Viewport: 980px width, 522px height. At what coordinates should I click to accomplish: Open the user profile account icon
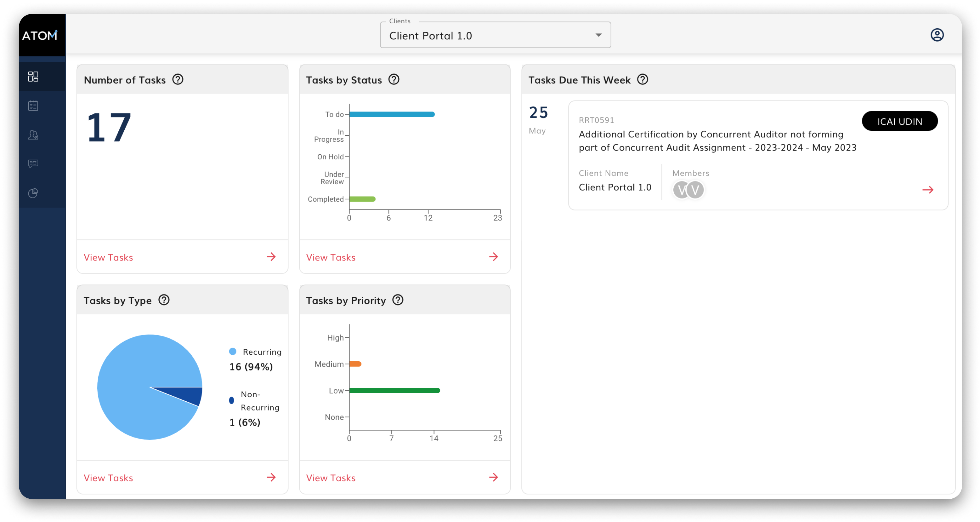click(937, 35)
